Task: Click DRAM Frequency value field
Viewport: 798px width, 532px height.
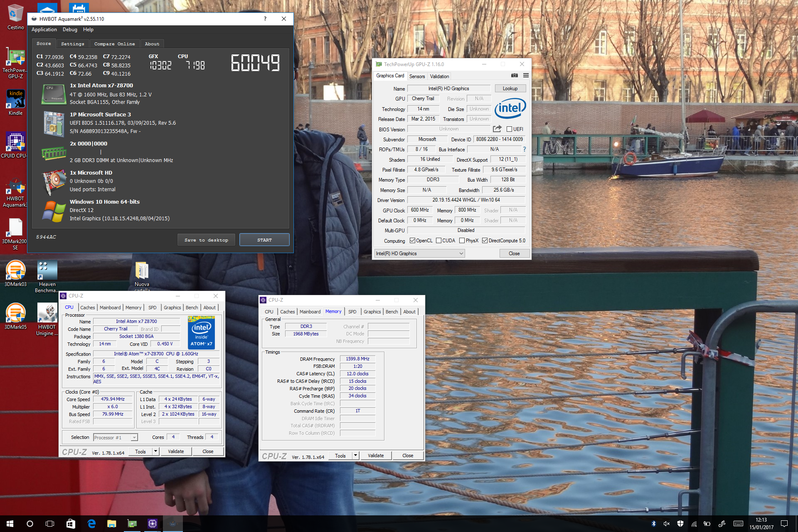Action: pyautogui.click(x=357, y=359)
